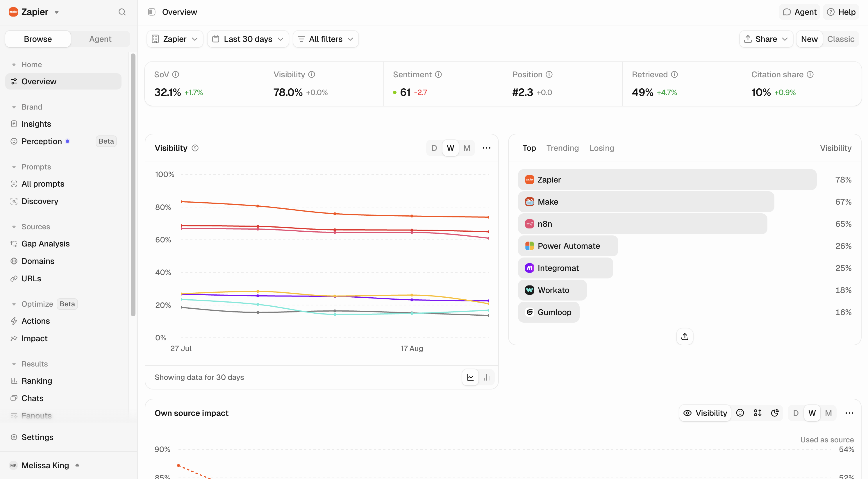Screen dimensions: 868x479
Task: Select the Losing tab
Action: (602, 148)
